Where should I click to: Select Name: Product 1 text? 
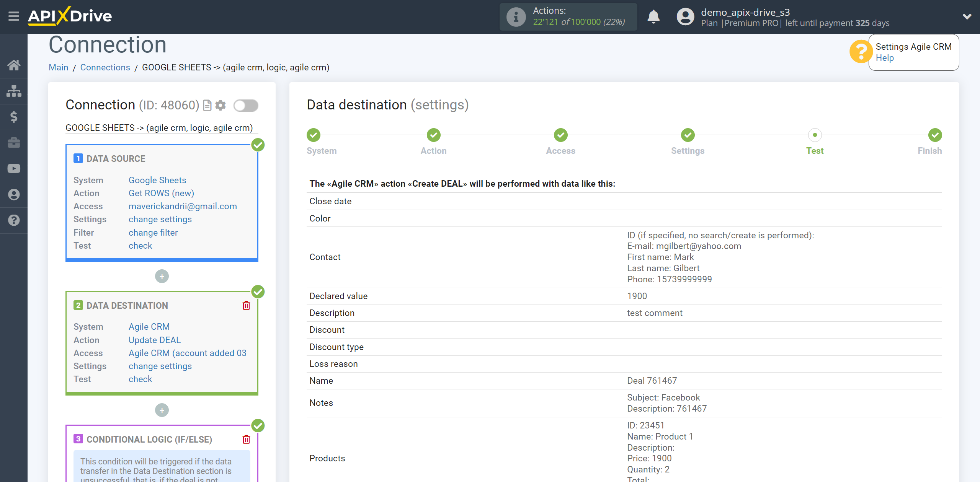click(x=660, y=436)
